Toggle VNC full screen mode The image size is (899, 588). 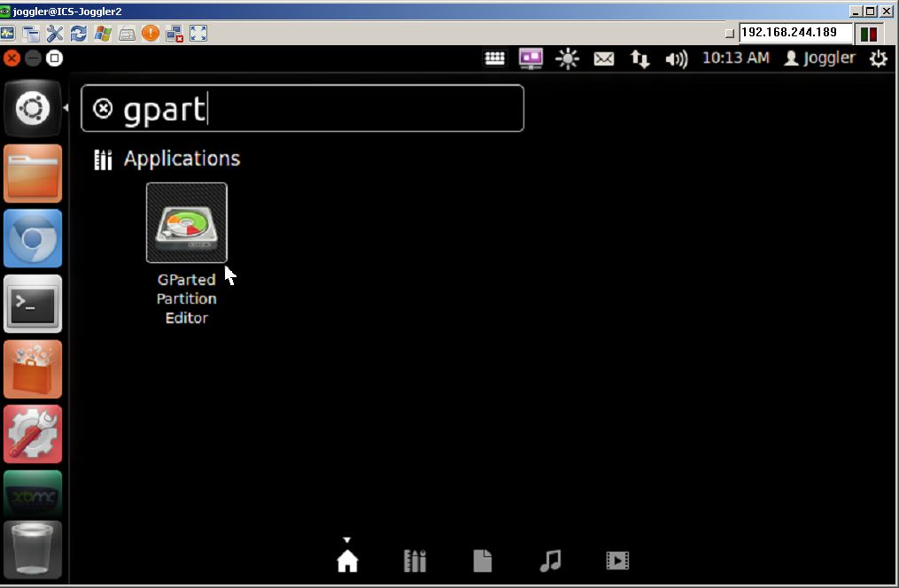click(198, 34)
